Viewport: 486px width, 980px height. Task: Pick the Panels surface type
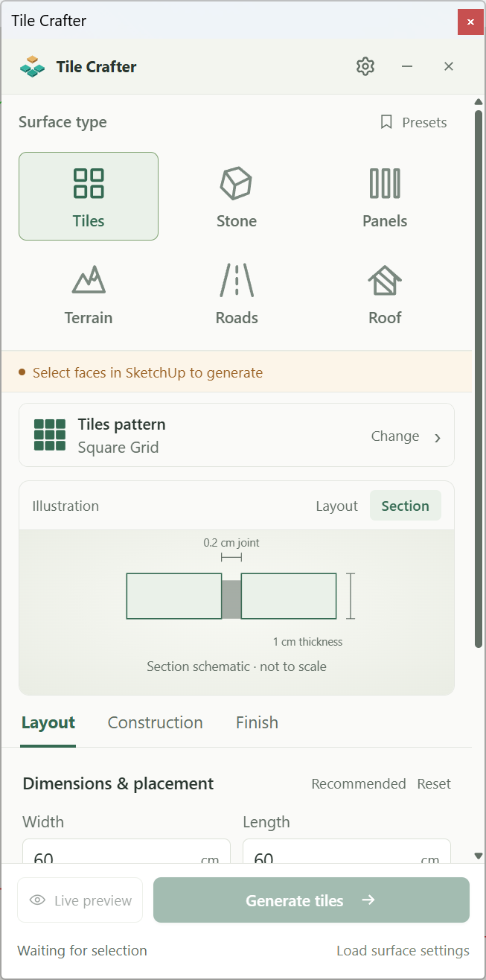385,196
